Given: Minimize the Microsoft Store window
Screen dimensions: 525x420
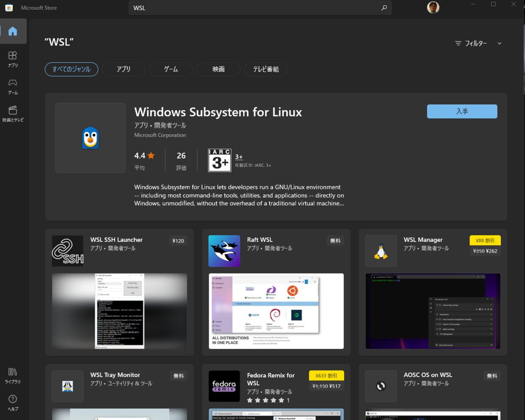Looking at the screenshot, I should click(473, 4).
